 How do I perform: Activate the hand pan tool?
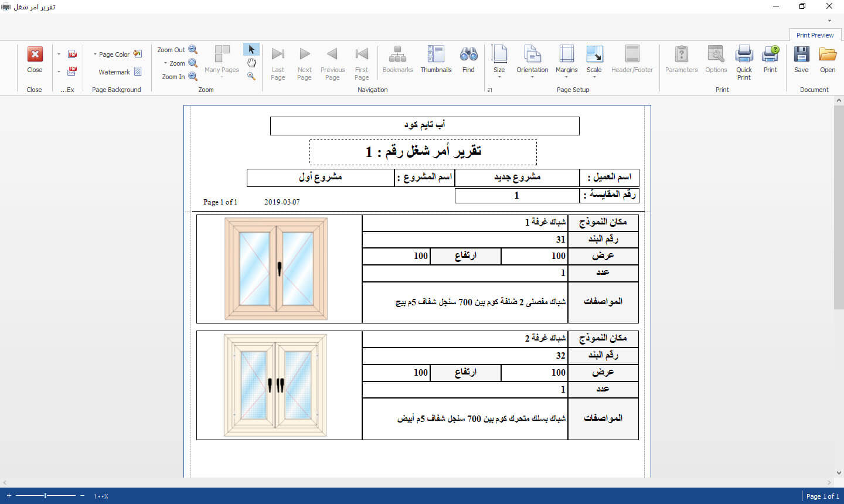coord(251,63)
